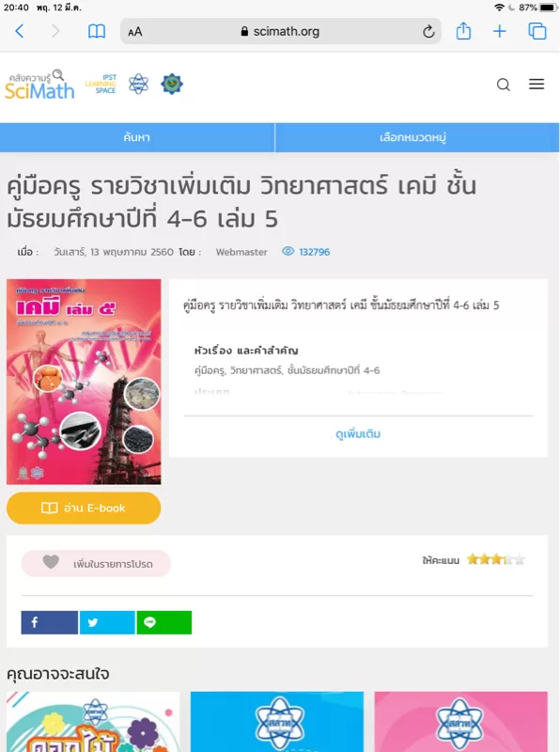Open the hamburger menu
The image size is (560, 752).
tap(537, 84)
